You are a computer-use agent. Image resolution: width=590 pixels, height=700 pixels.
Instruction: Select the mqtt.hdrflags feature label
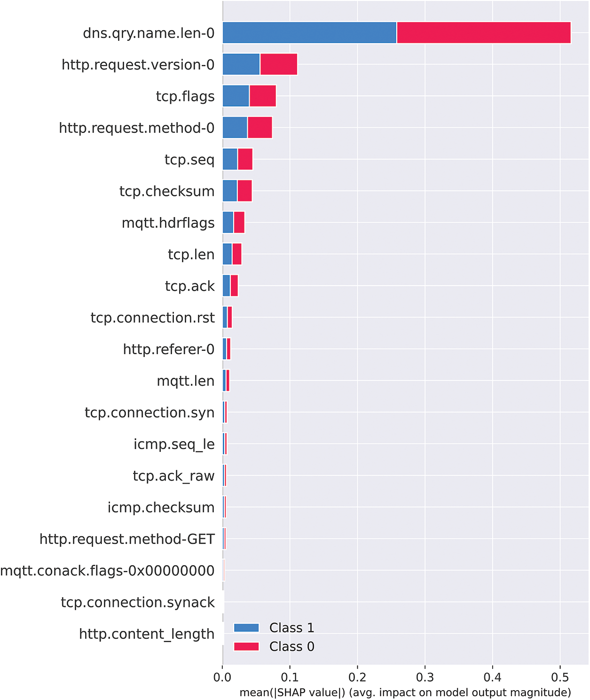[x=168, y=223]
